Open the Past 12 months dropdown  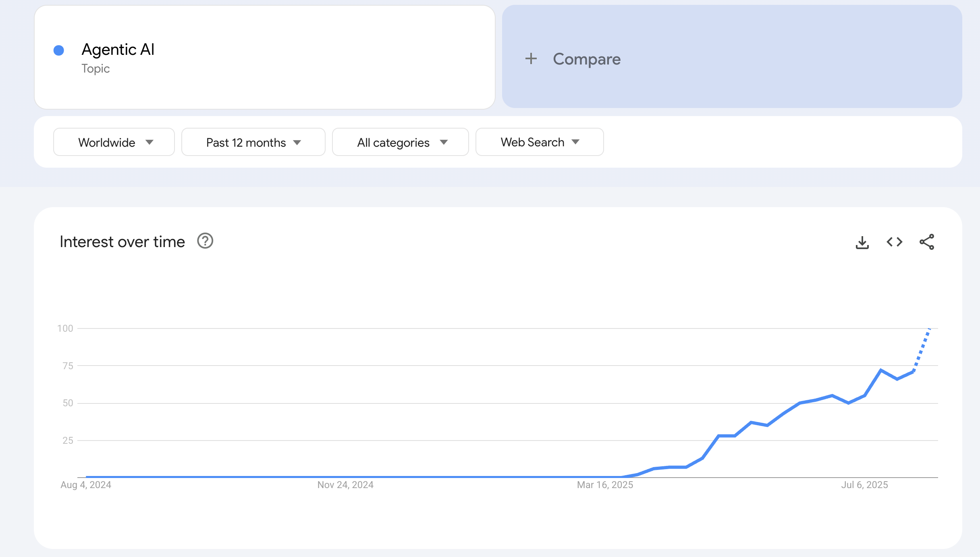[253, 142]
